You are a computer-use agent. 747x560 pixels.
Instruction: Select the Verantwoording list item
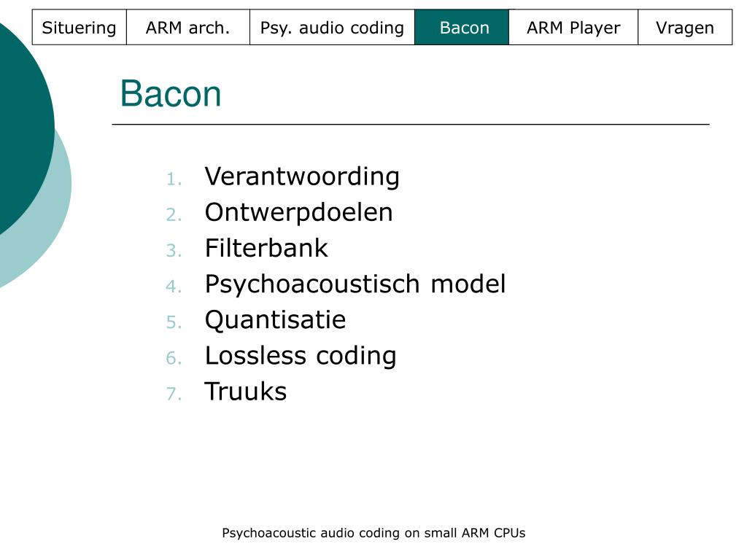pos(302,176)
